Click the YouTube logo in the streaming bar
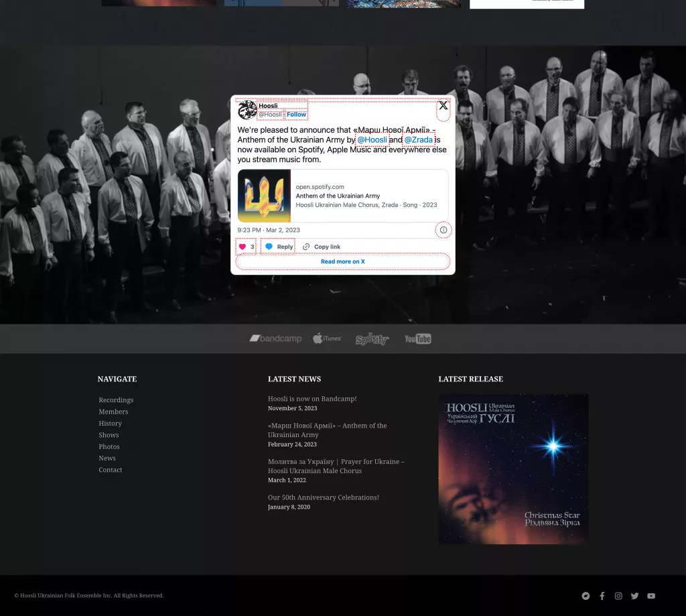686x616 pixels. point(417,339)
